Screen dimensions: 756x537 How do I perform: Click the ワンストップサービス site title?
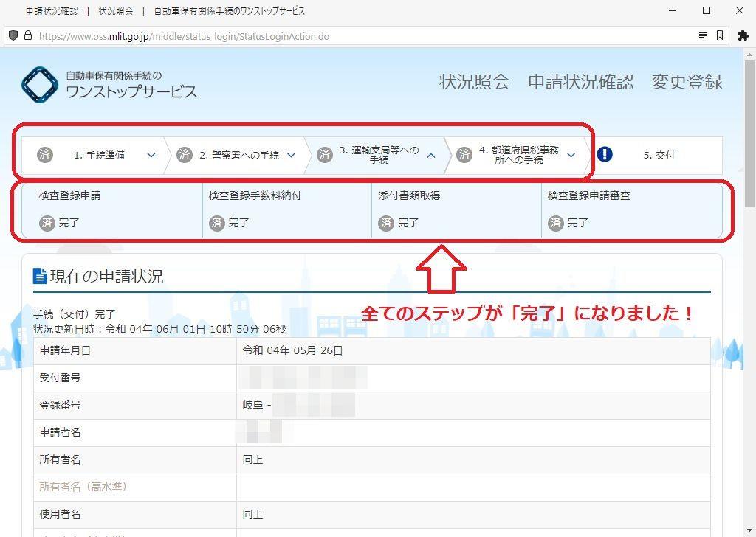[131, 91]
